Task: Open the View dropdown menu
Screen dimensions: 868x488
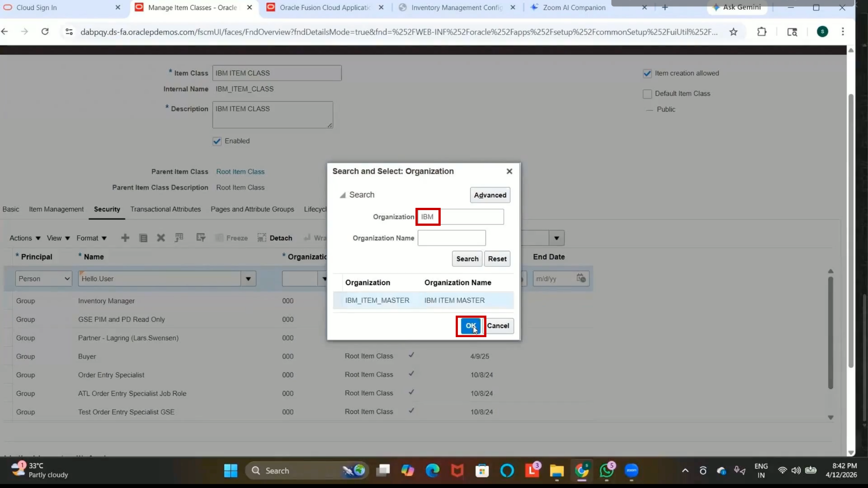Action: point(58,238)
